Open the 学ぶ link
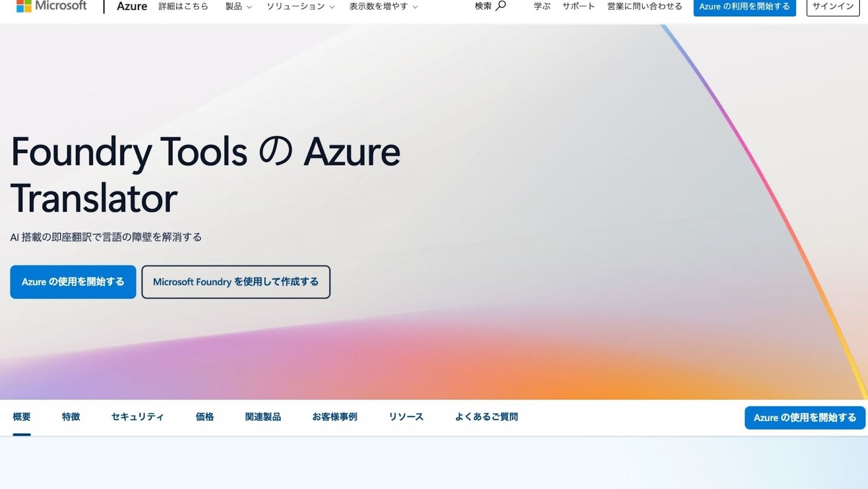868x489 pixels. (542, 7)
